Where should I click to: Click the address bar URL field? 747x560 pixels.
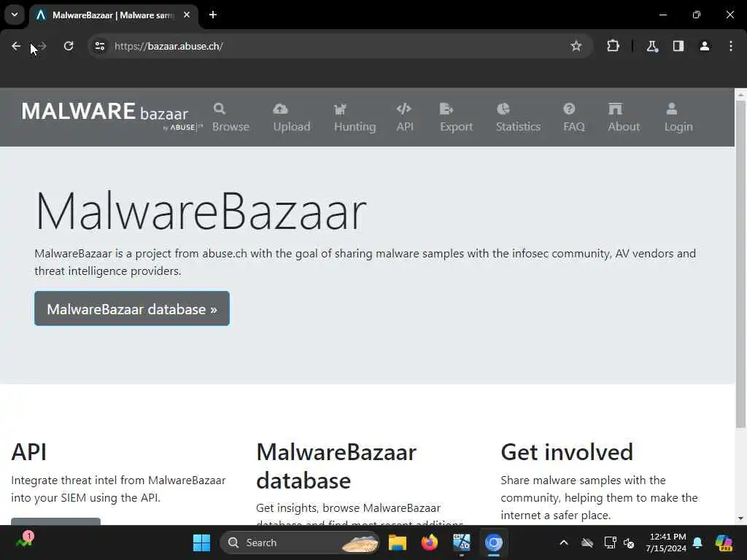(338, 46)
